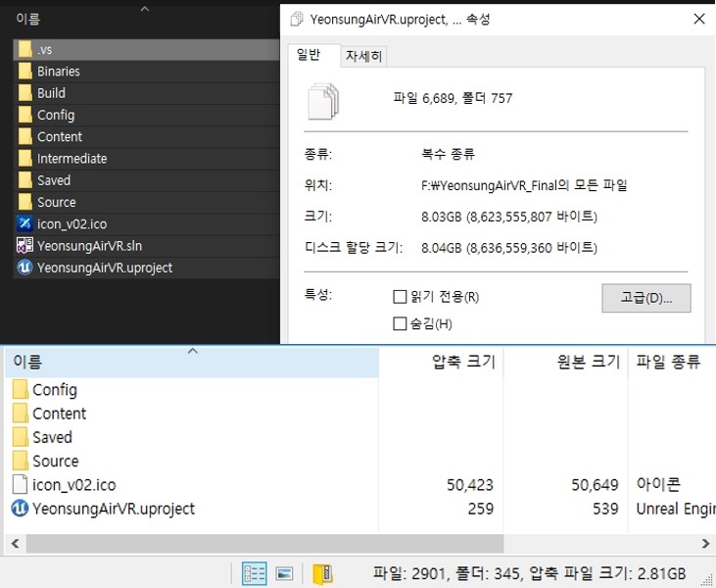Click the 8.04GB disk allocation value
Viewport: 716px width, 588px height.
[509, 248]
